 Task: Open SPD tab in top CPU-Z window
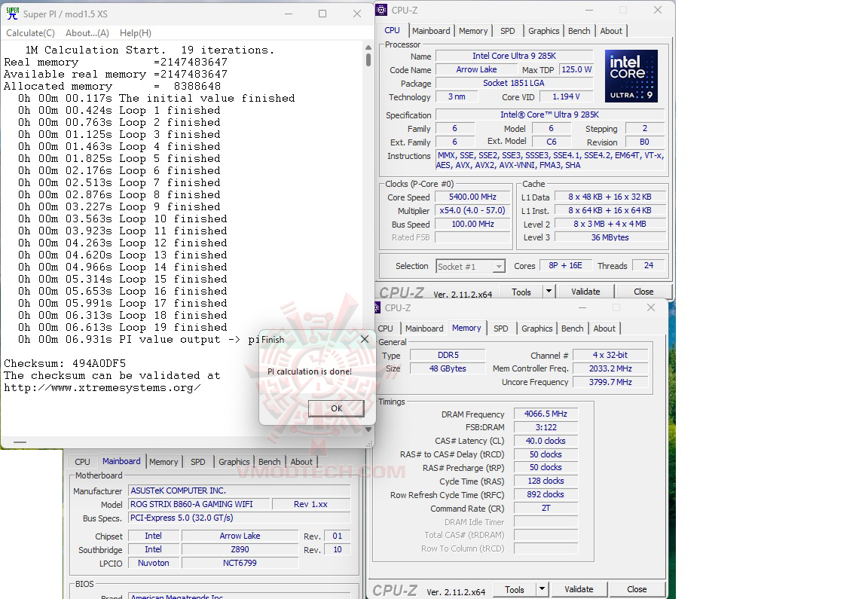[508, 31]
